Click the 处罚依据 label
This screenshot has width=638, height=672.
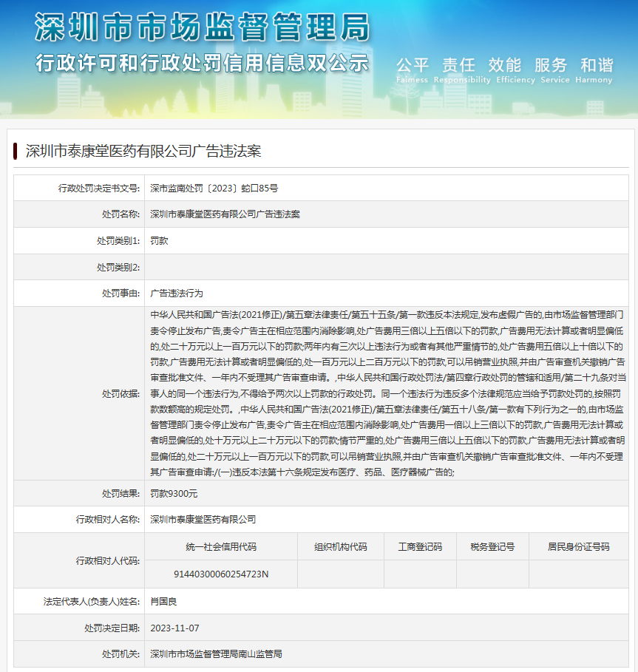click(121, 394)
